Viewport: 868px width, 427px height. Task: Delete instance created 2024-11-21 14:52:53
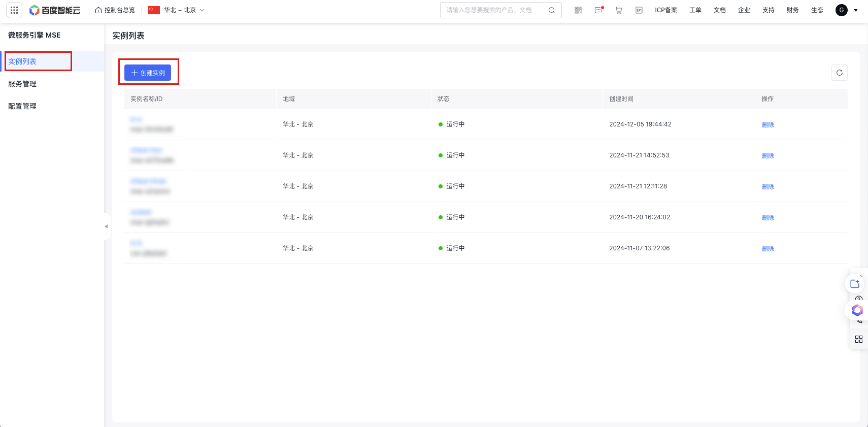click(768, 156)
